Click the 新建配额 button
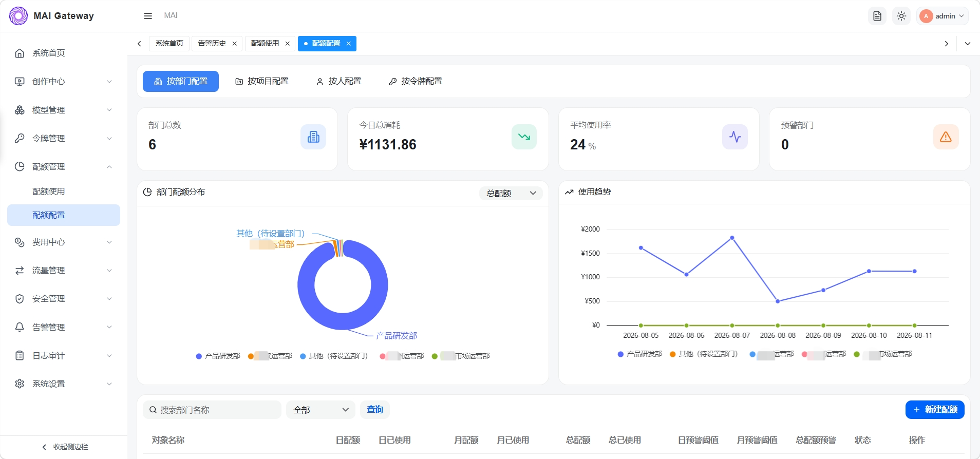 (935, 410)
